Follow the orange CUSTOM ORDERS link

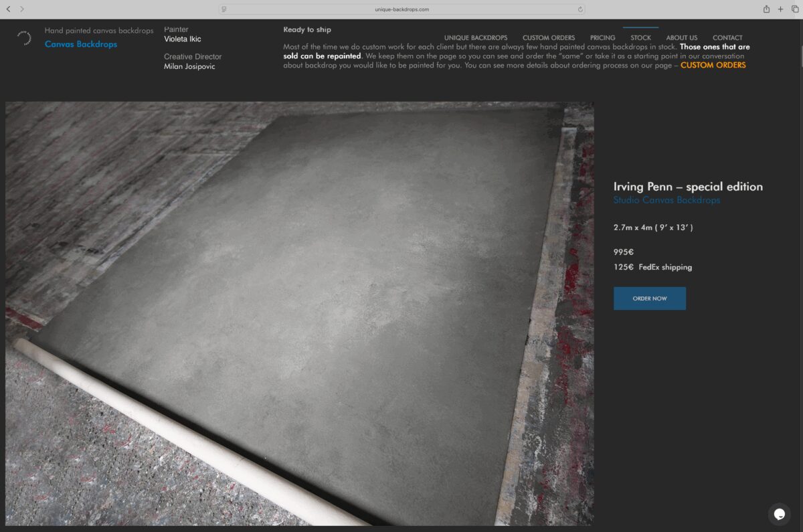point(713,66)
